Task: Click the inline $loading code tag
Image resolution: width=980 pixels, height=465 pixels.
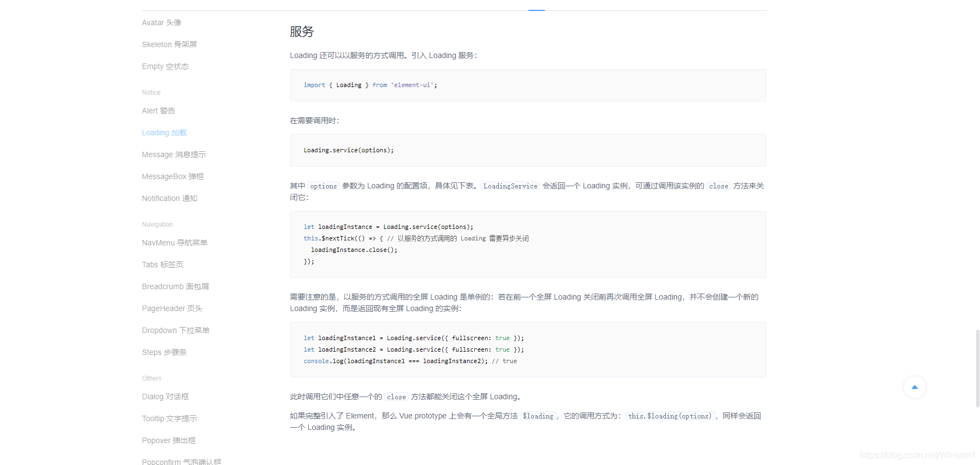Action: 538,416
